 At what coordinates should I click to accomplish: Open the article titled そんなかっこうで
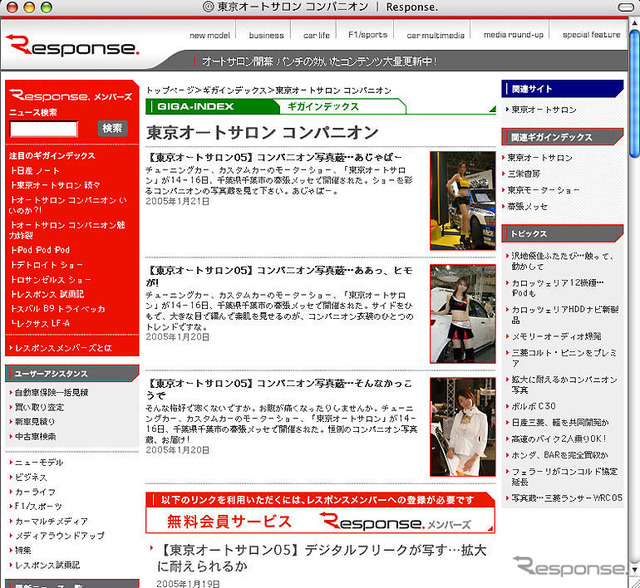(279, 389)
